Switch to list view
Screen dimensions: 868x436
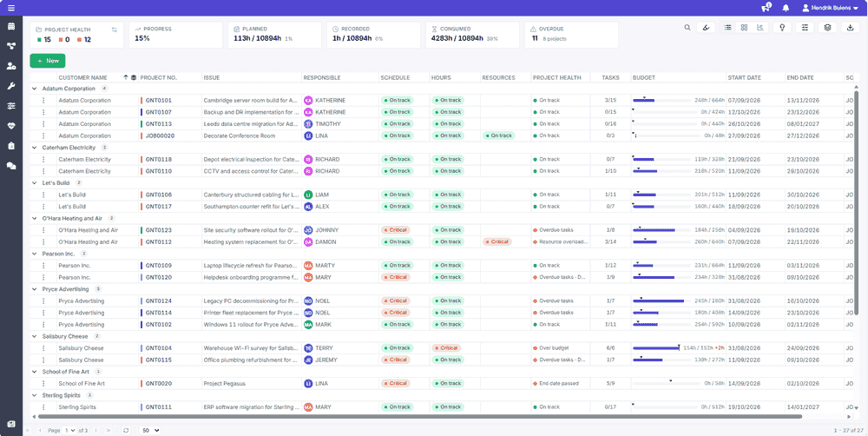tap(728, 28)
